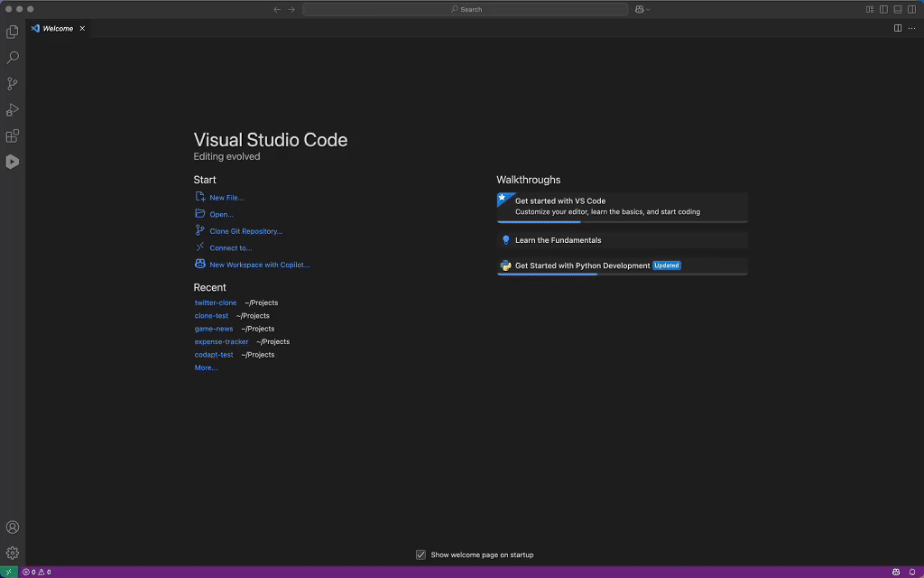Uncheck Show welcome page on startup
Viewport: 924px width, 578px height.
420,555
